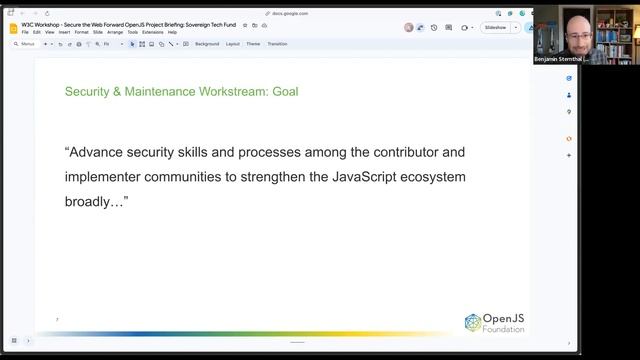This screenshot has width=640, height=360.
Task: Open the Insert menu
Action: (64, 32)
